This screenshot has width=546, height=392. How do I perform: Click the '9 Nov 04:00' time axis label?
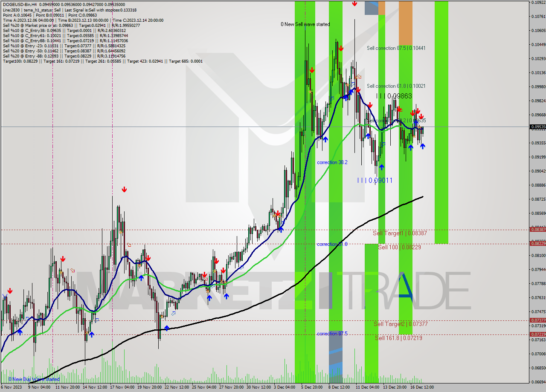[x=39, y=387]
